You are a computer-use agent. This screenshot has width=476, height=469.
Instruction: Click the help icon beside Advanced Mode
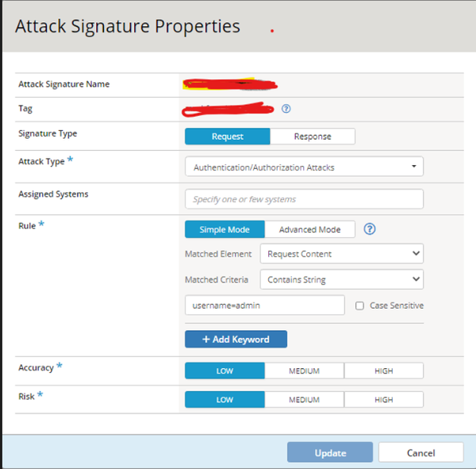tap(369, 229)
